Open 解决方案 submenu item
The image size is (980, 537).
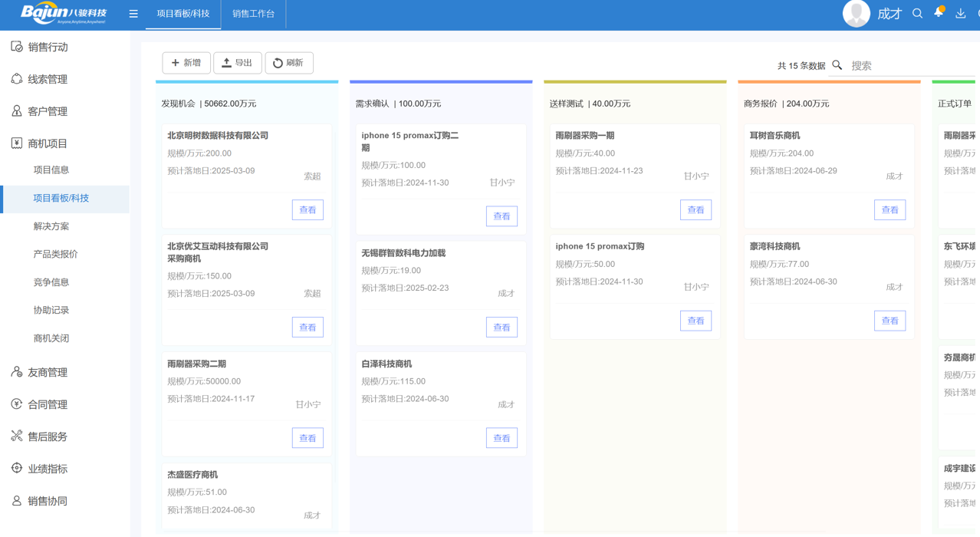(x=51, y=226)
